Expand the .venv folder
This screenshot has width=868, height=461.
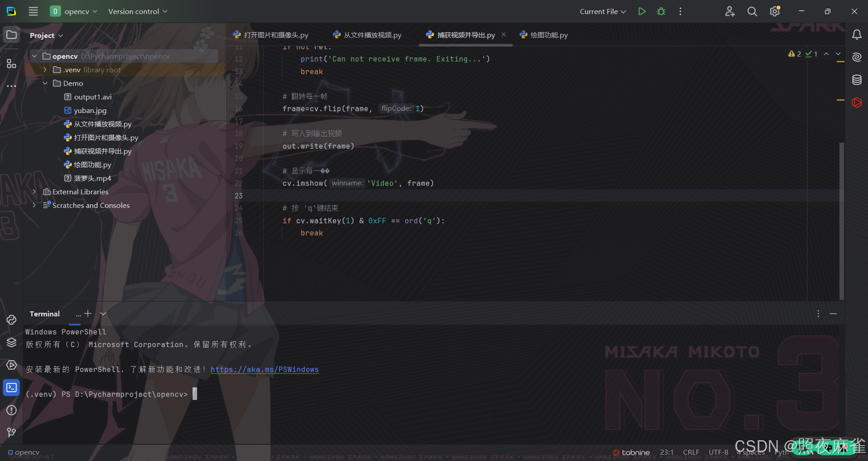(45, 70)
